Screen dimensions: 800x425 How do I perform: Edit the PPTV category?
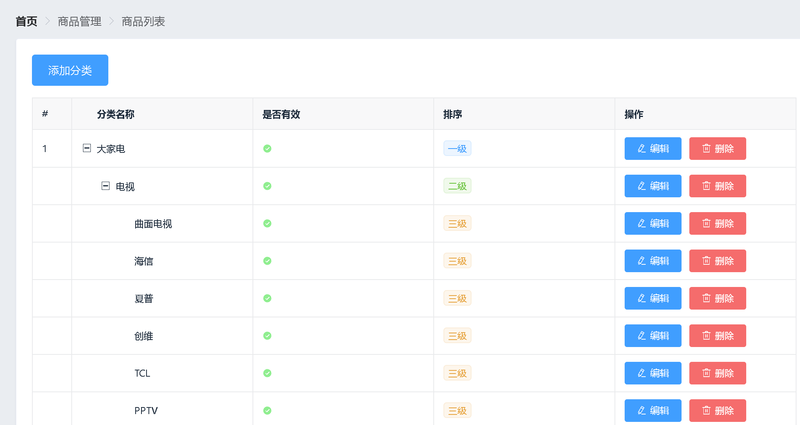(653, 410)
